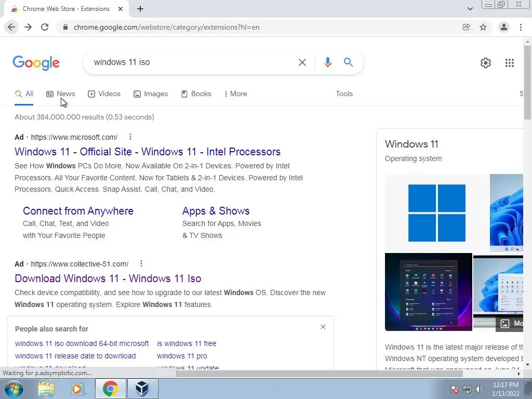Click the horizontal scrollbar right arrow
This screenshot has width=532, height=399.
pyautogui.click(x=518, y=374)
